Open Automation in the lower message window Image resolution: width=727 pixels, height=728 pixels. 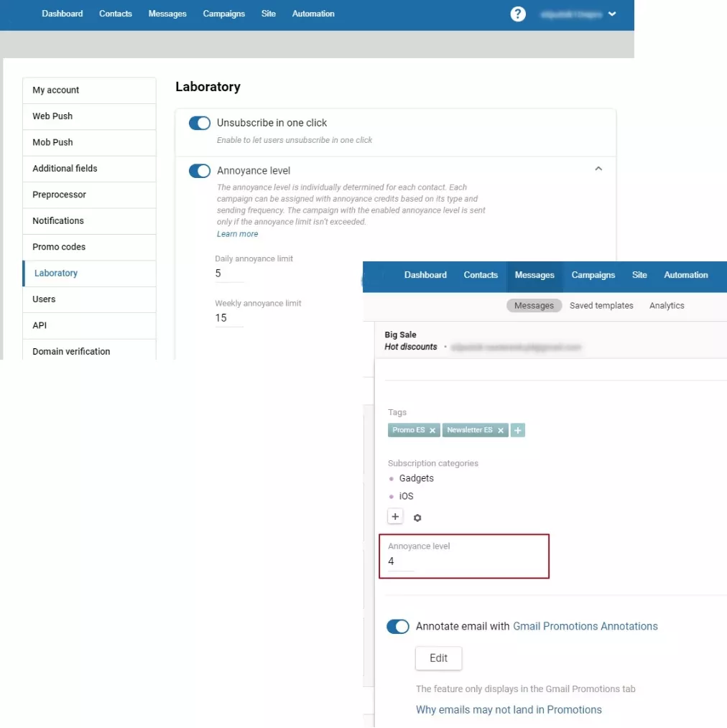click(686, 275)
